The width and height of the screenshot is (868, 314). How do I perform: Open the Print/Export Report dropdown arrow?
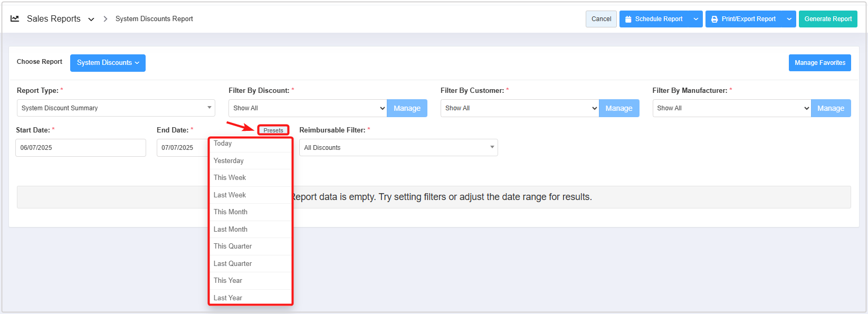789,19
